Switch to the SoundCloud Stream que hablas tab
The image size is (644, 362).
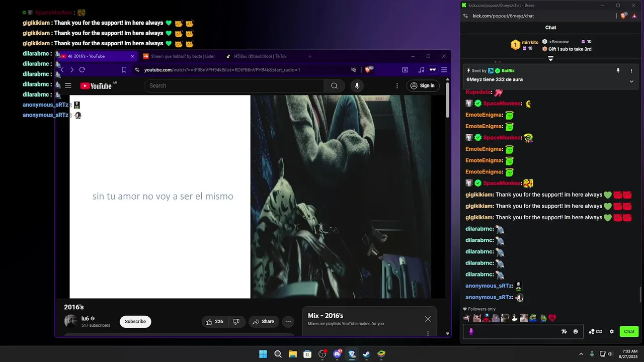tap(180, 56)
